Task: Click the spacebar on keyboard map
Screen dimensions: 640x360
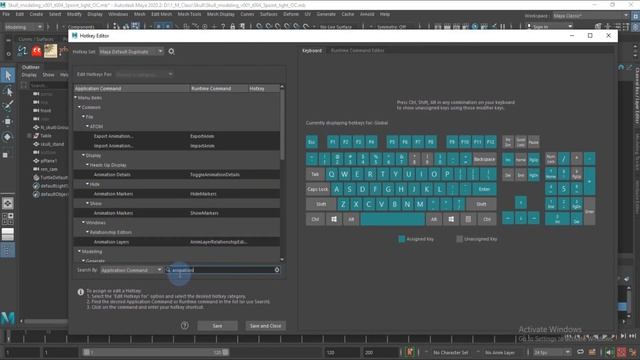Action: 393,219
